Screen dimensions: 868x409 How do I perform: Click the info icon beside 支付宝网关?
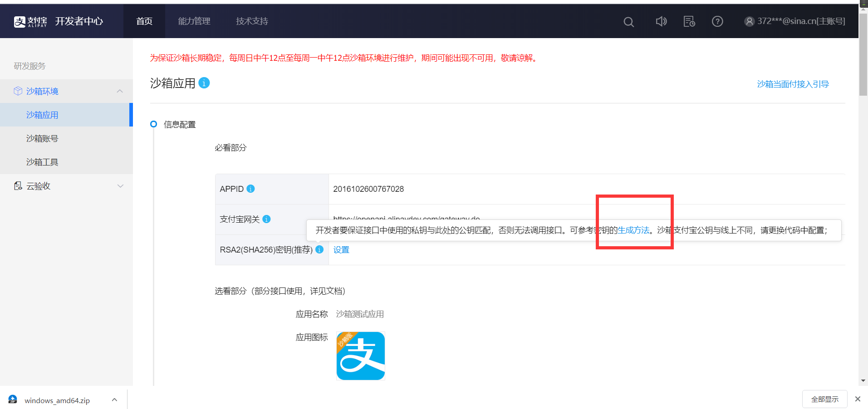click(x=266, y=219)
